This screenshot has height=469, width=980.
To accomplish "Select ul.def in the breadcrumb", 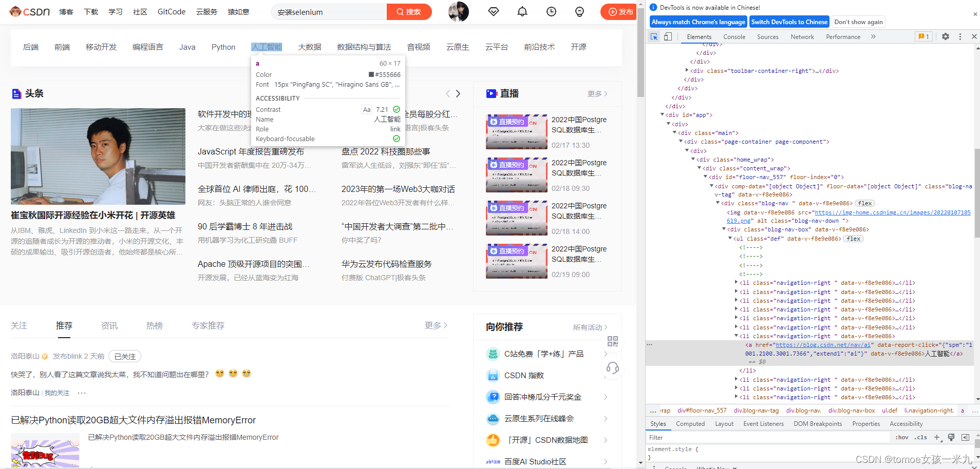I will [x=890, y=411].
